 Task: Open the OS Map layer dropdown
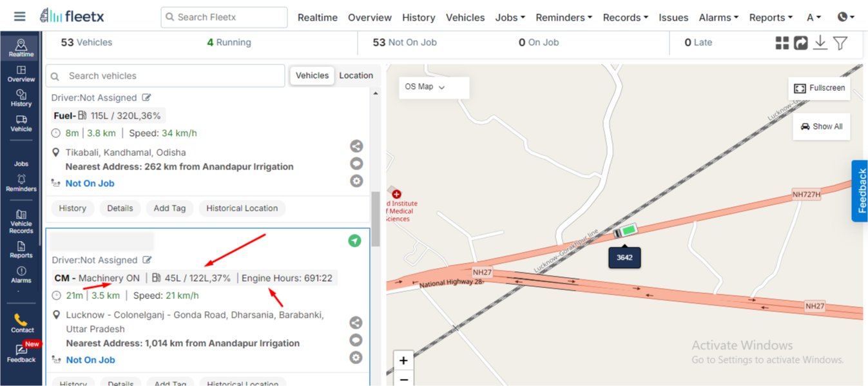tap(434, 87)
